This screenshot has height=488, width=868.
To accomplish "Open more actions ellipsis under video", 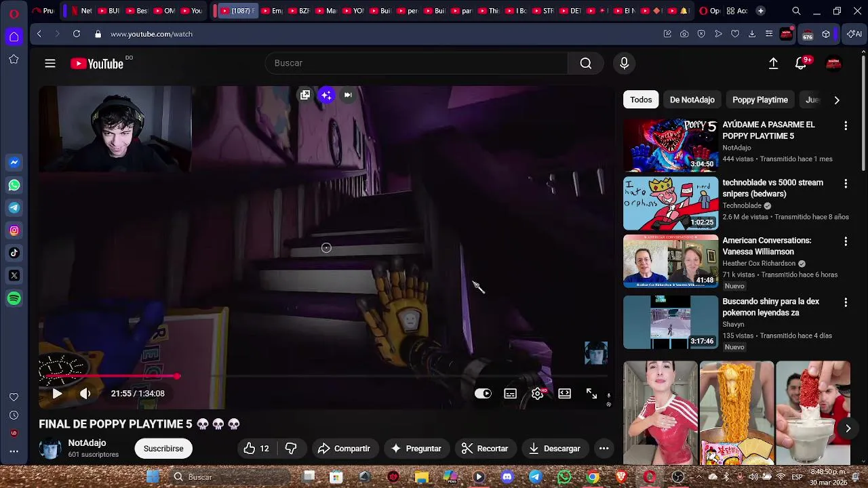I will click(x=604, y=449).
